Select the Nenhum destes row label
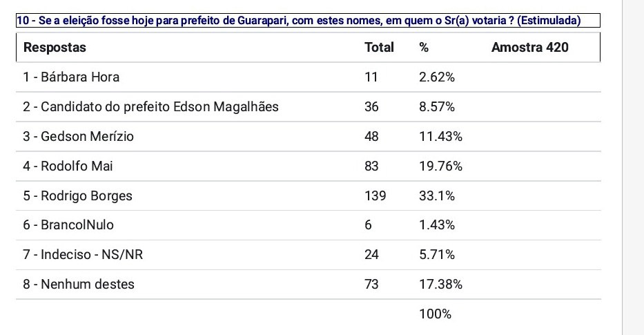644x335 pixels. [79, 284]
